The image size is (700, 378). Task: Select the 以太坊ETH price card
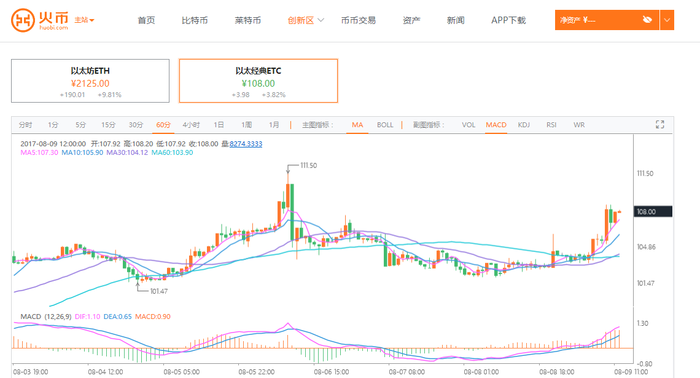tap(90, 81)
